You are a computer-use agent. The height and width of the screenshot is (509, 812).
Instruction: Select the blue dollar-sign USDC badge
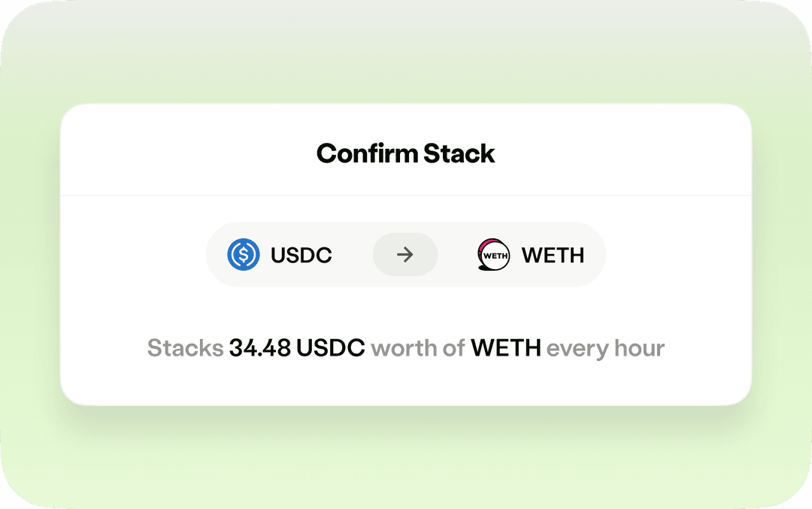pyautogui.click(x=242, y=255)
